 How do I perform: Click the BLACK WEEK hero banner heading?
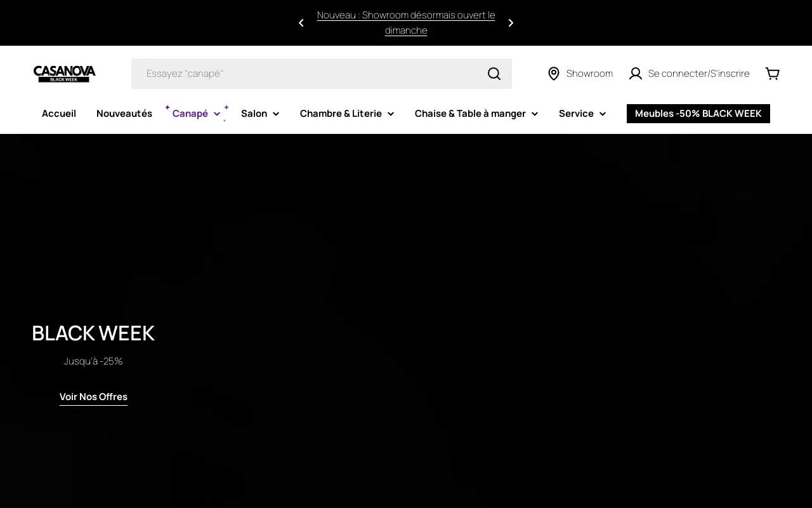pyautogui.click(x=93, y=333)
